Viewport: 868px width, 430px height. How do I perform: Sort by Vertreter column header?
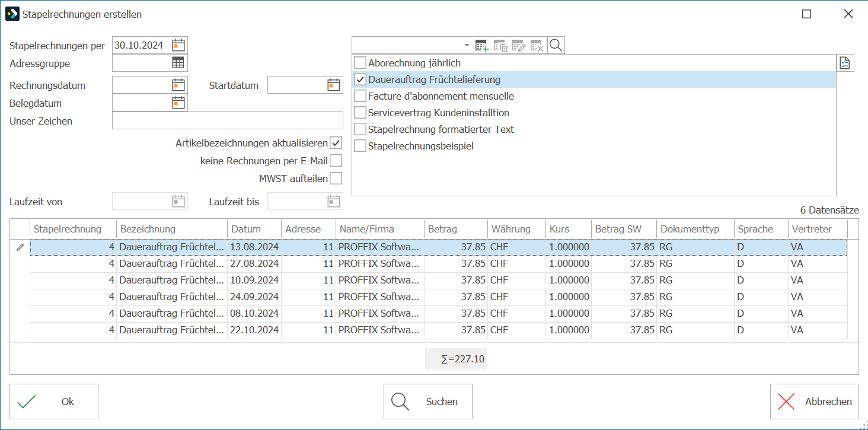818,229
